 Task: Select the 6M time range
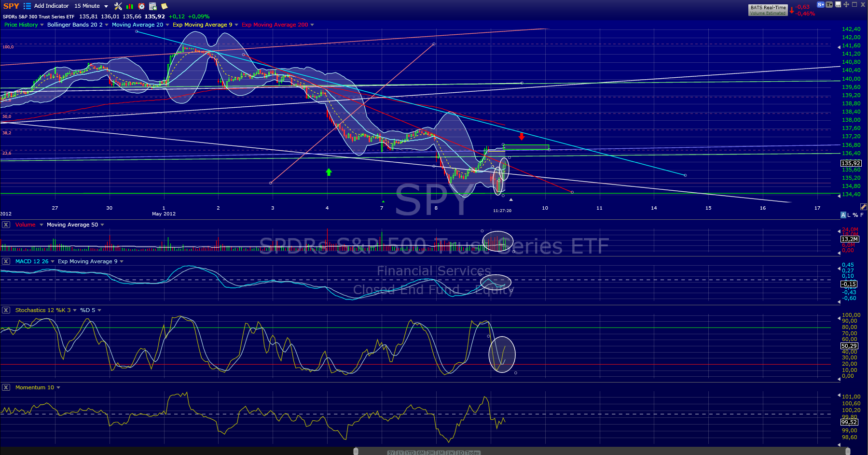pyautogui.click(x=421, y=453)
